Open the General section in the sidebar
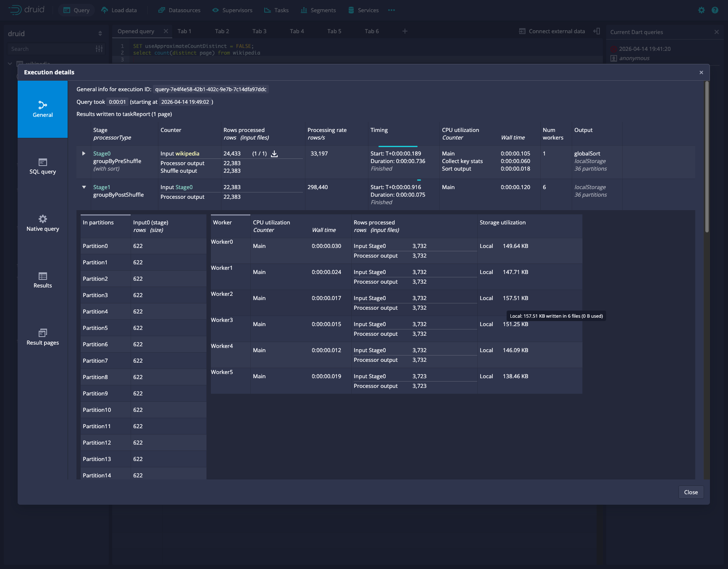This screenshot has width=728, height=569. point(42,109)
